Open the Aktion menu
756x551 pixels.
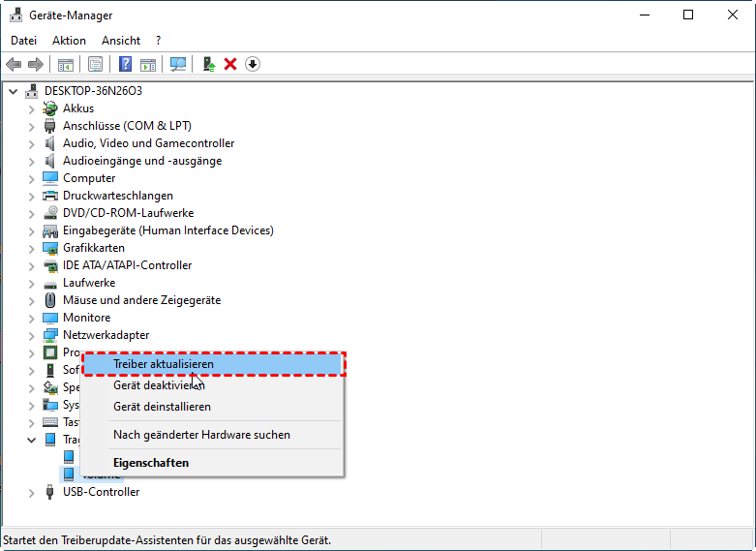click(69, 41)
